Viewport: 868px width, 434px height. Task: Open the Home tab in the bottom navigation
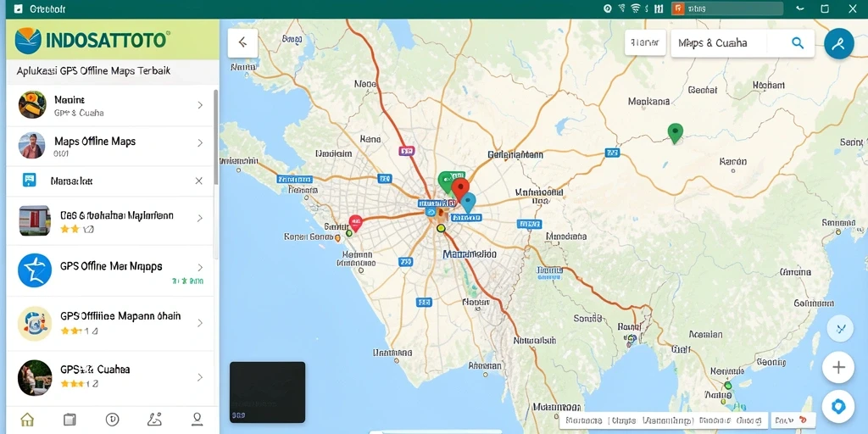27,420
